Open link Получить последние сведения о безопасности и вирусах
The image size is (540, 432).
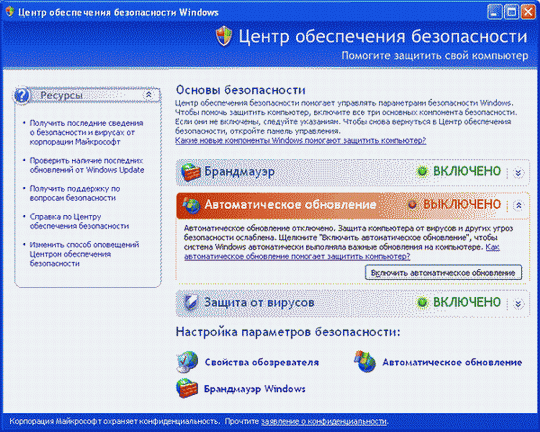tap(86, 133)
